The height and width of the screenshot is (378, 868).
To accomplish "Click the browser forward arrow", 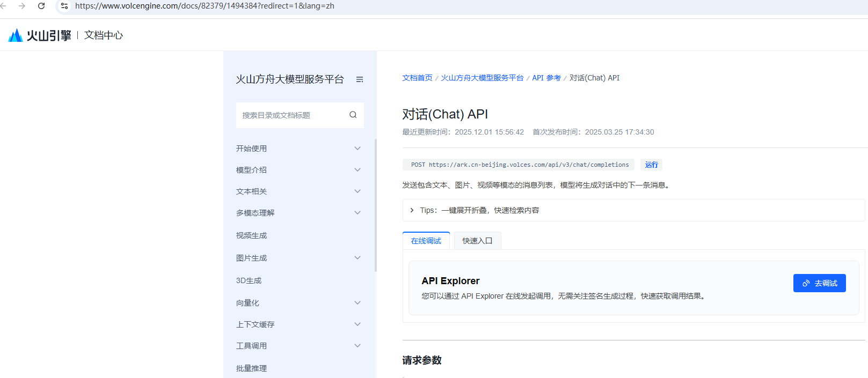I will click(x=22, y=6).
